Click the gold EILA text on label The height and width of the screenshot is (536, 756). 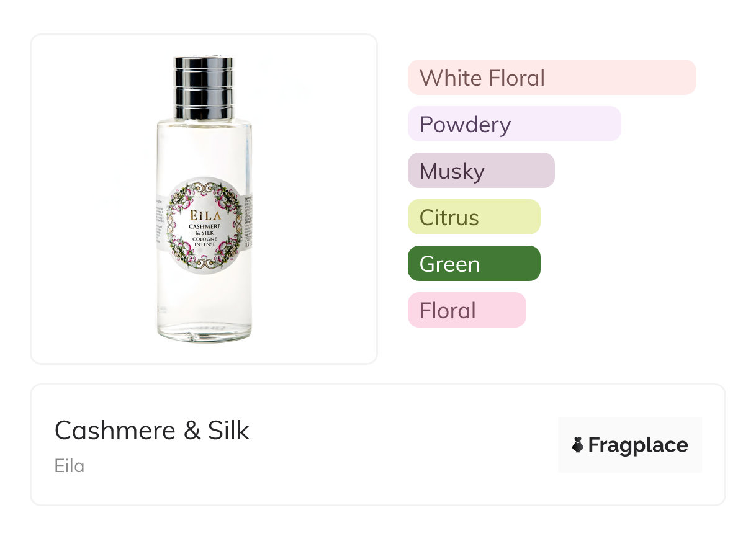click(204, 214)
